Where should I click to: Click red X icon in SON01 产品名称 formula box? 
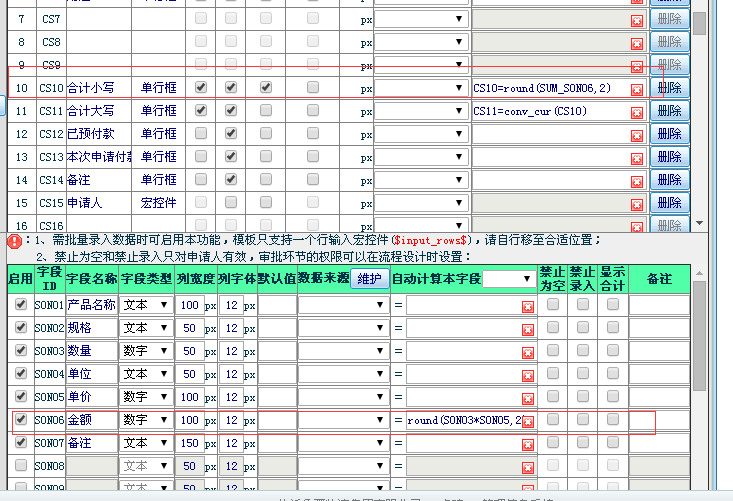[x=527, y=306]
